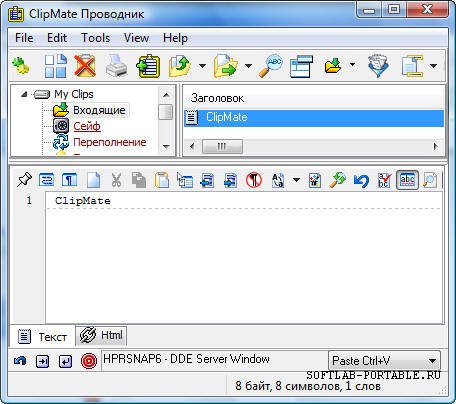Image resolution: width=456 pixels, height=404 pixels.
Task: Click the grid of squares toolbar icon
Action: coord(56,66)
